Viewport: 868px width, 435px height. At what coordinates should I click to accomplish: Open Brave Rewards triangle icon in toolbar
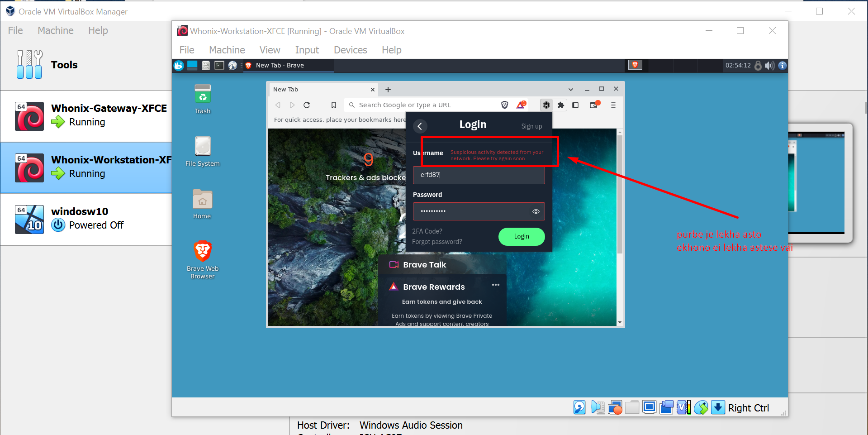click(521, 105)
